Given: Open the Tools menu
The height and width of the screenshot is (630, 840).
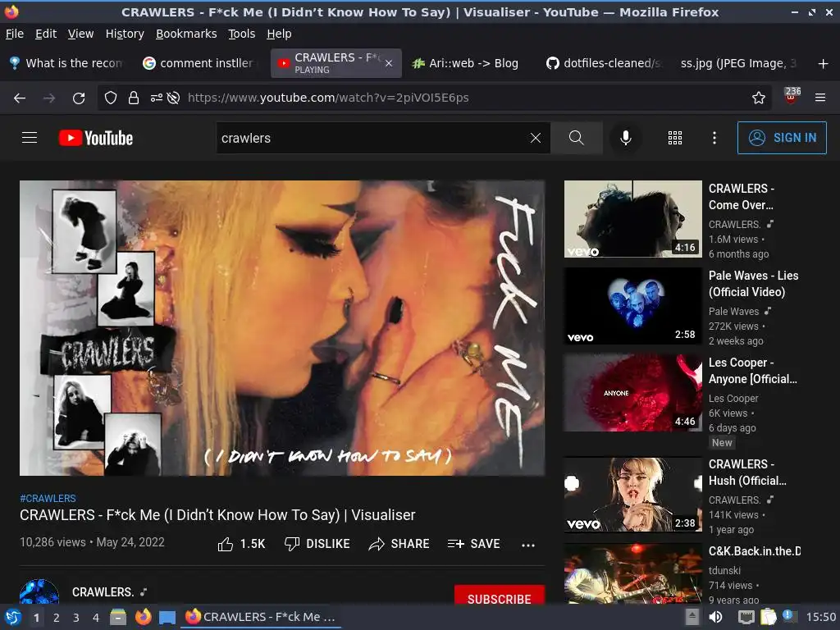Looking at the screenshot, I should pos(242,34).
